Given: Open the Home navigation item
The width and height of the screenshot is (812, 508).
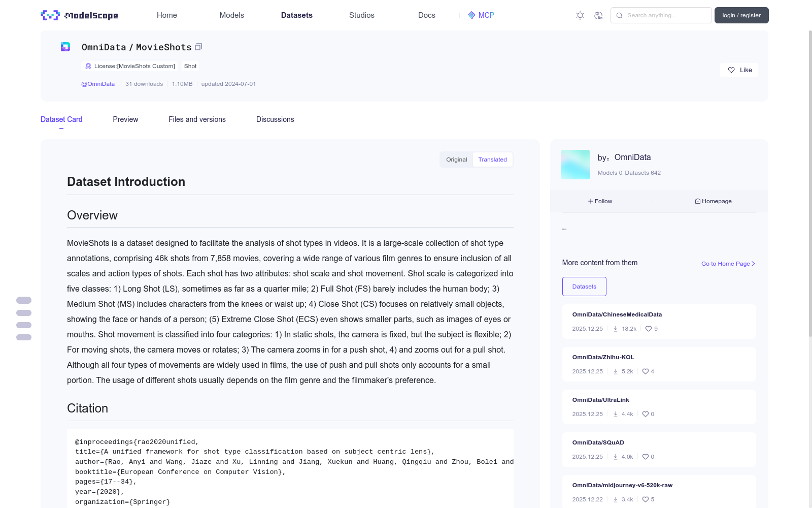Looking at the screenshot, I should click(167, 15).
